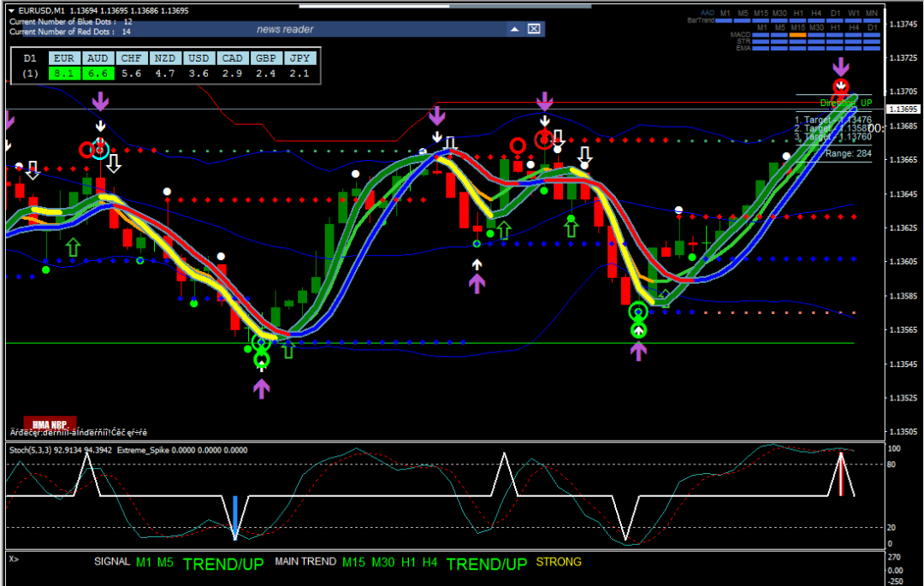This screenshot has height=586, width=924.
Task: Click the AUD strength value 6.6
Action: point(98,74)
